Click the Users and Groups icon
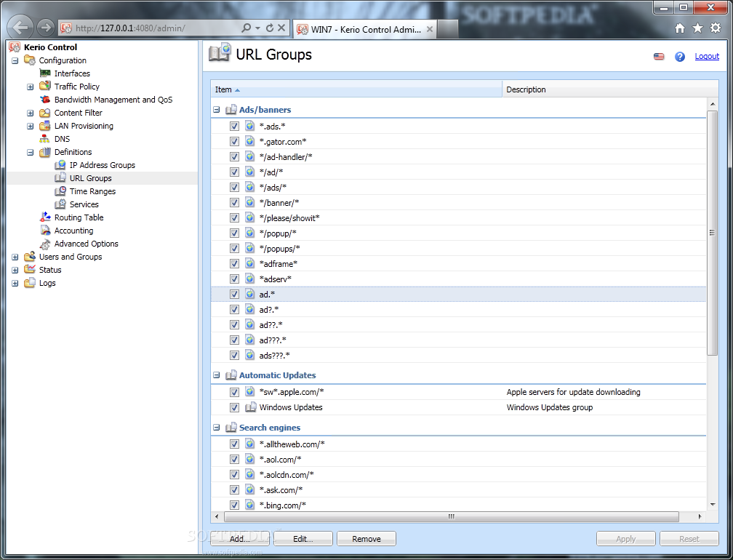The width and height of the screenshot is (733, 560). tap(29, 256)
